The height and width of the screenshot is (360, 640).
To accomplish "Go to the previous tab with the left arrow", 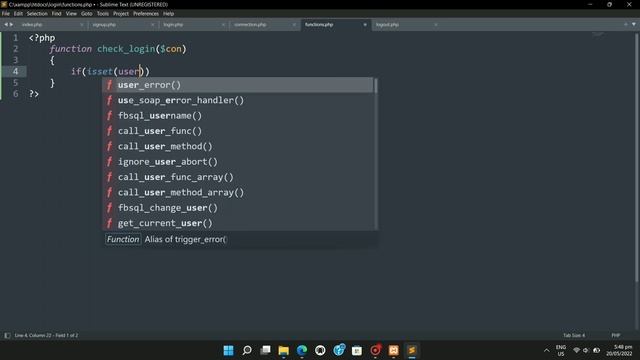I will (6, 24).
